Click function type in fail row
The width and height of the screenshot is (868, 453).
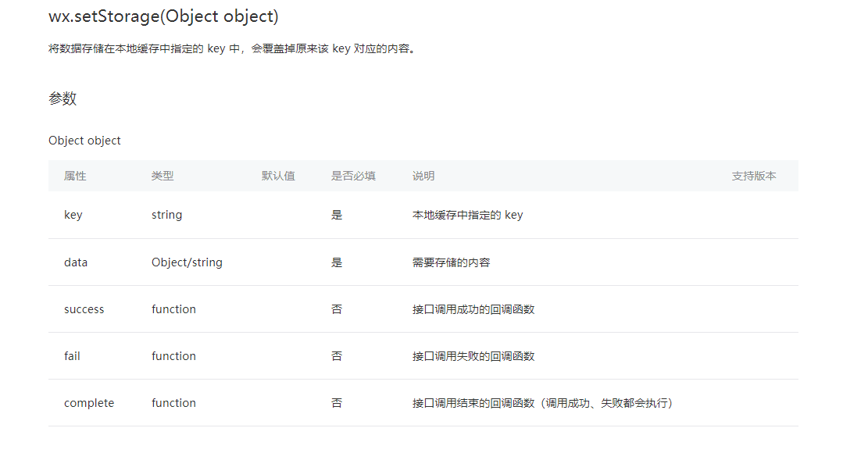pos(173,356)
